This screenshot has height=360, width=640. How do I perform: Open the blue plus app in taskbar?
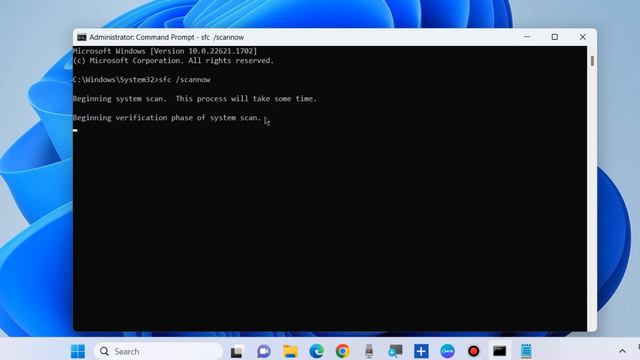[x=421, y=351]
